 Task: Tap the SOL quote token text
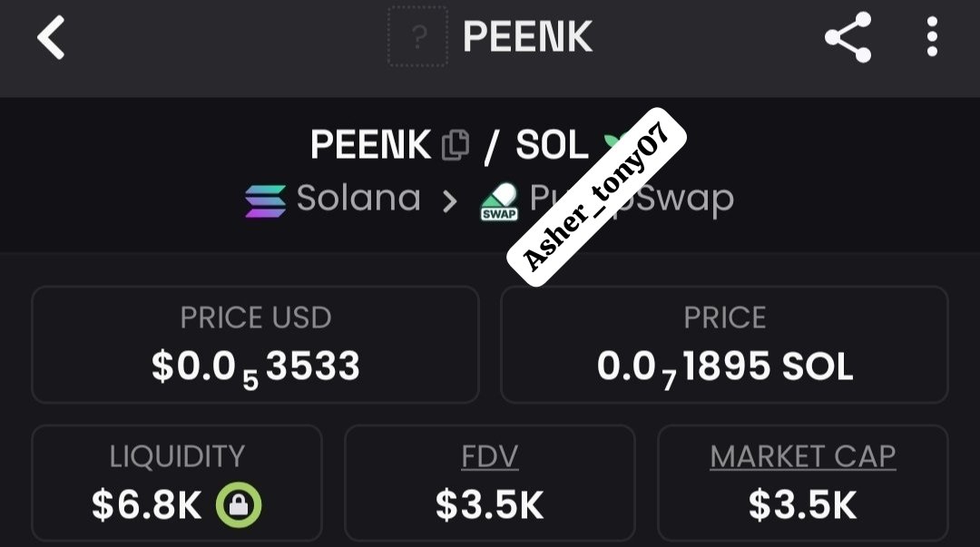click(552, 145)
